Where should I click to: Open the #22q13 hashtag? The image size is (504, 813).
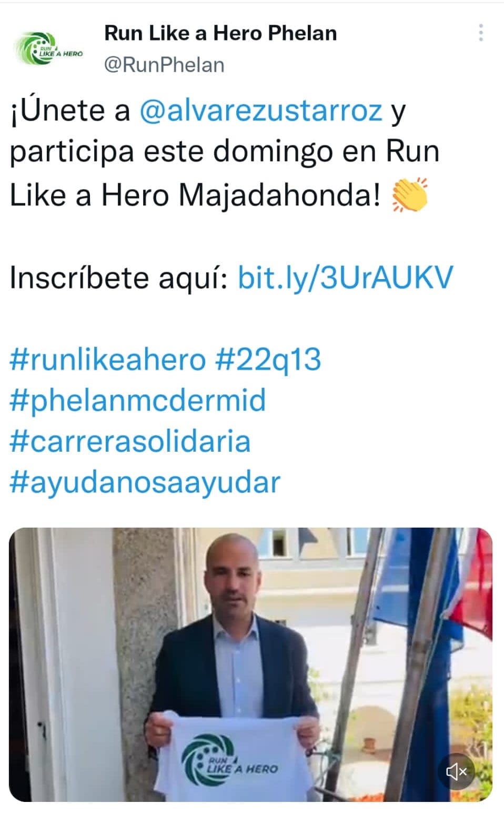point(268,360)
